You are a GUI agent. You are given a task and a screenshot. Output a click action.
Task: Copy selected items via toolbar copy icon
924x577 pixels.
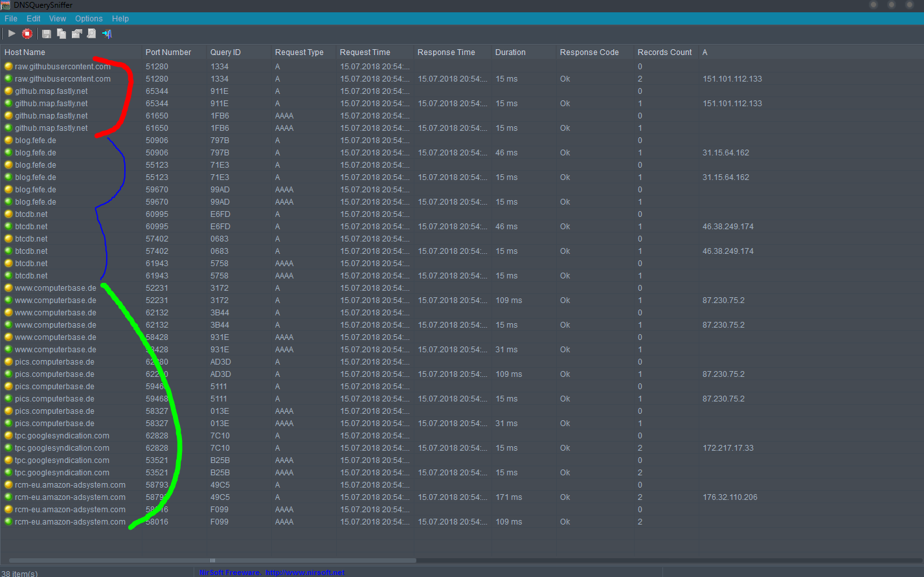[x=62, y=34]
